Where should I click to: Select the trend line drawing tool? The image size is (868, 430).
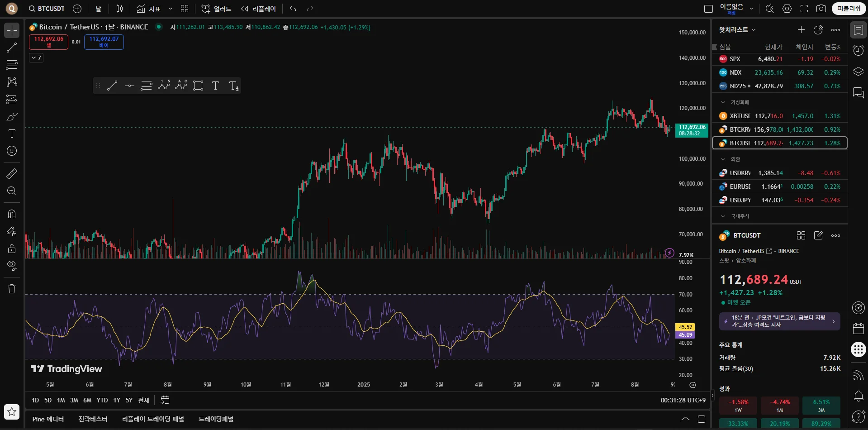click(x=12, y=48)
